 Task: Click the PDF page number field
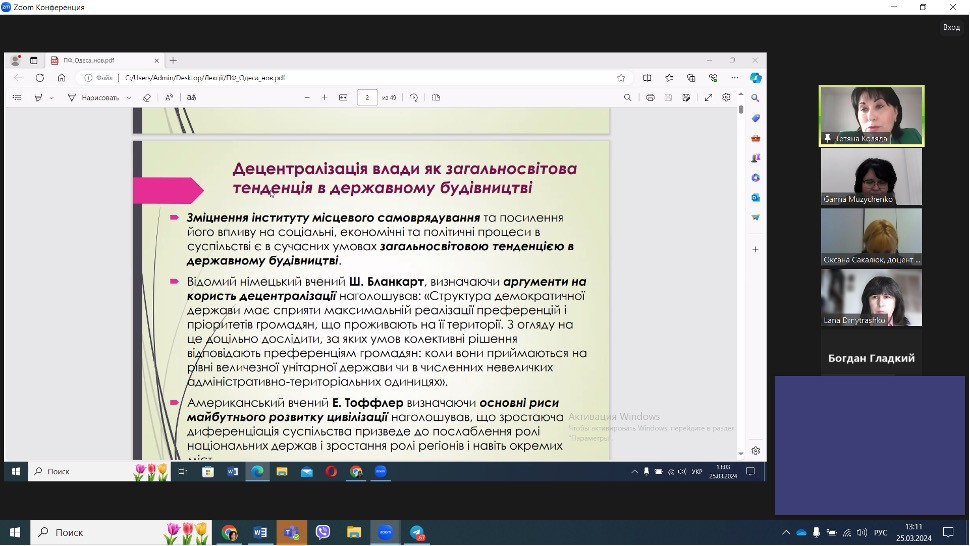click(368, 98)
